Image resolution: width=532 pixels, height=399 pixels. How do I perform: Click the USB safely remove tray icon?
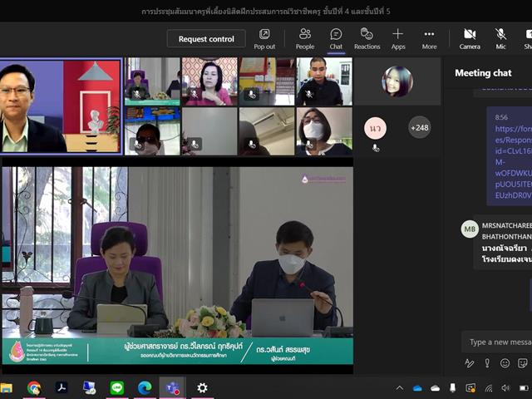452,388
